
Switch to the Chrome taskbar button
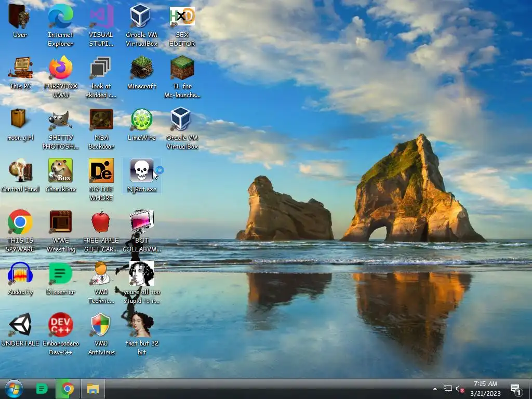[x=67, y=389]
